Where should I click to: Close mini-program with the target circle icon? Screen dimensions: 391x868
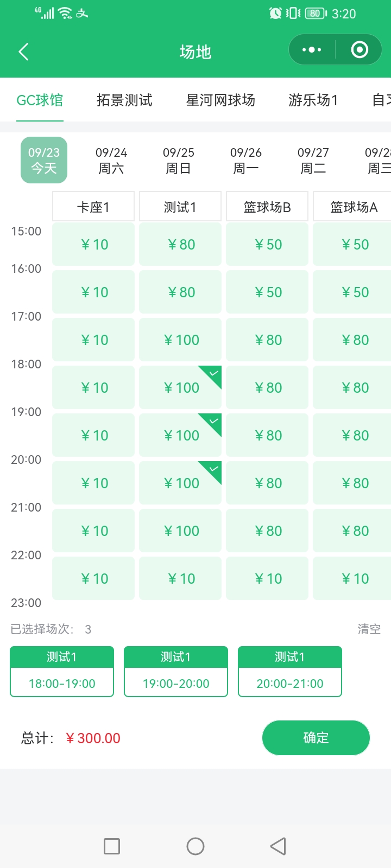point(360,50)
